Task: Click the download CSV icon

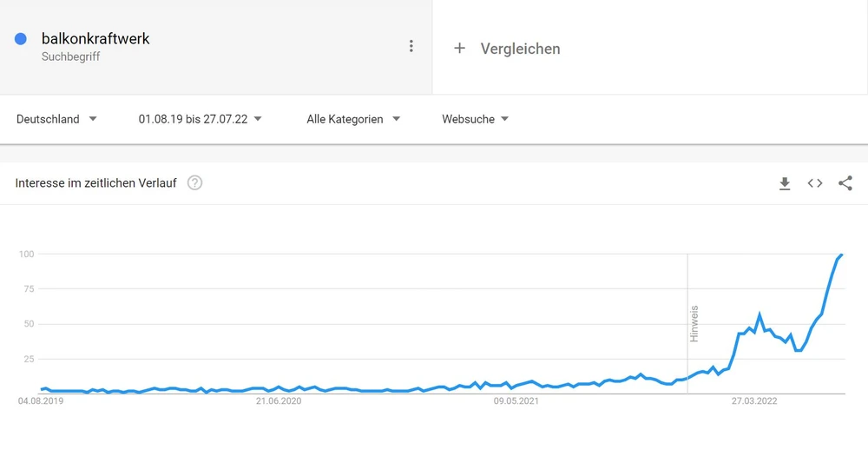Action: tap(785, 183)
